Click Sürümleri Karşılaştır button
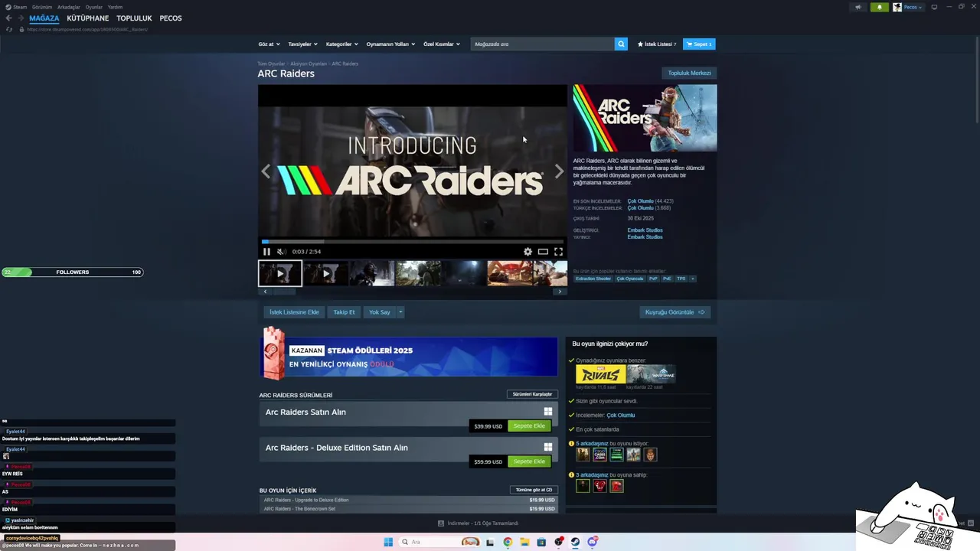Image resolution: width=980 pixels, height=551 pixels. point(532,394)
